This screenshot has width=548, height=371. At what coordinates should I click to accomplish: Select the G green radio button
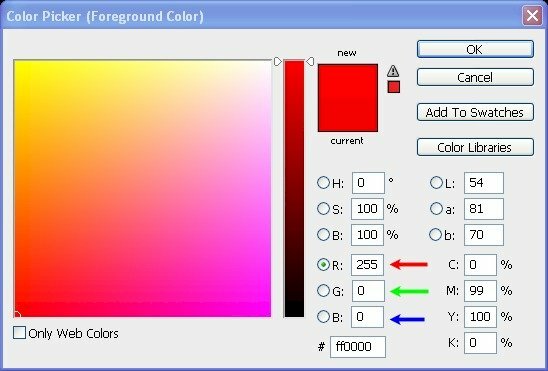point(323,290)
